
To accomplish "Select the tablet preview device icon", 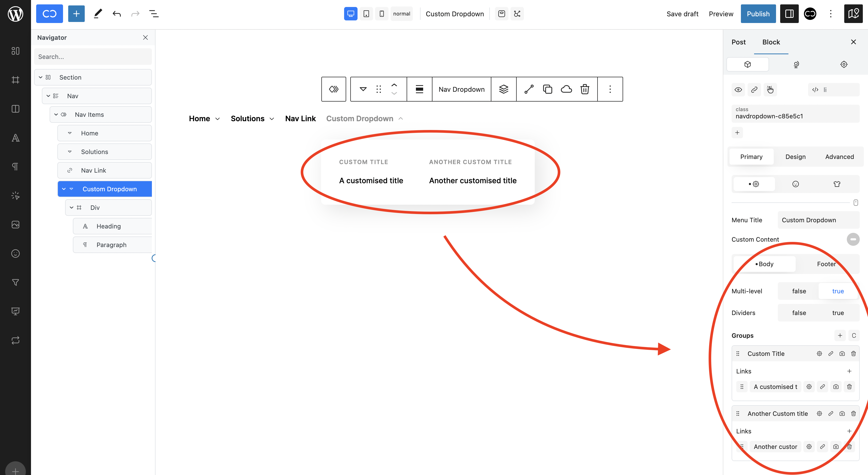I will (x=366, y=14).
